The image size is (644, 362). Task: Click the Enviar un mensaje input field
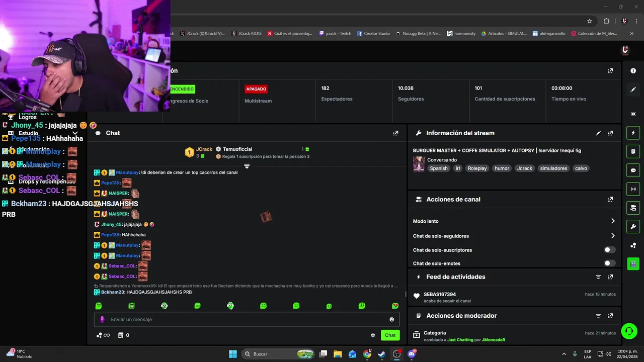click(247, 319)
